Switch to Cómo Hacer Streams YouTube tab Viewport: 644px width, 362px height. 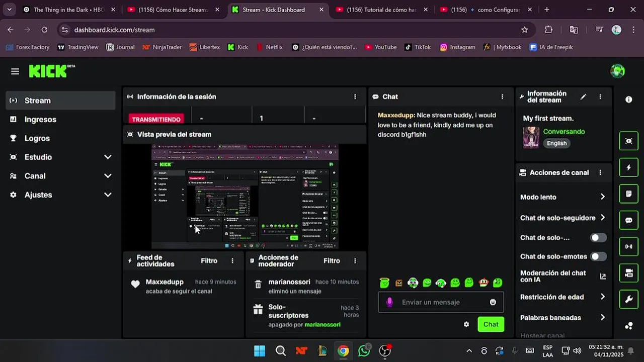coord(173,10)
